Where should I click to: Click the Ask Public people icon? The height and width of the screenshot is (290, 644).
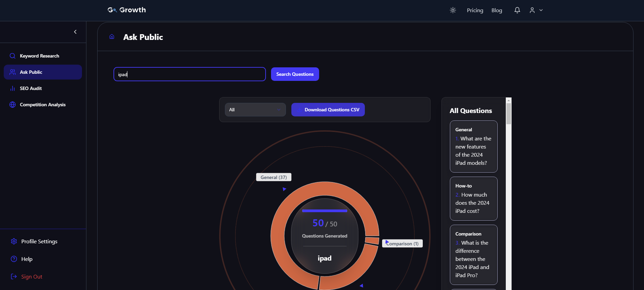pyautogui.click(x=13, y=72)
